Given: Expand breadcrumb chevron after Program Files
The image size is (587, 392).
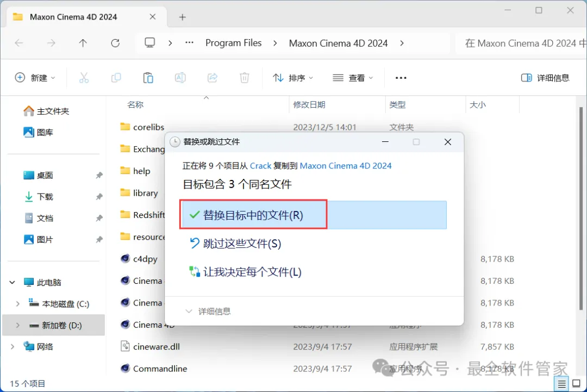Looking at the screenshot, I should pos(275,43).
